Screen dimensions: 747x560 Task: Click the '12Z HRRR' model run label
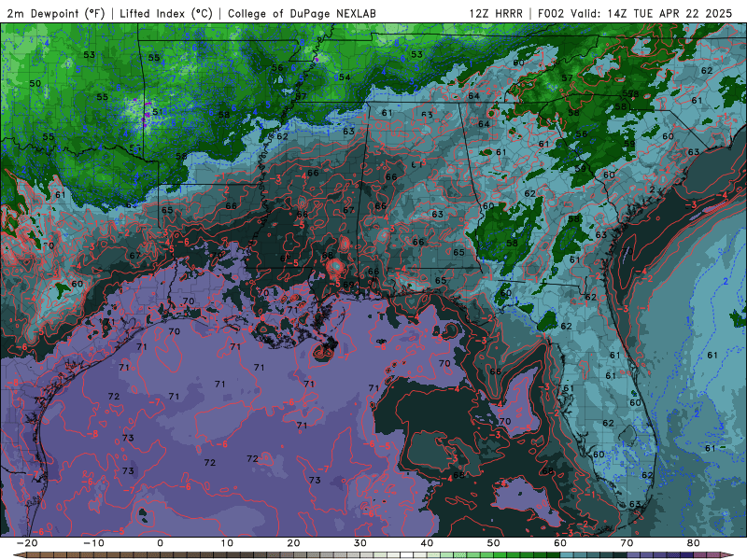(496, 13)
